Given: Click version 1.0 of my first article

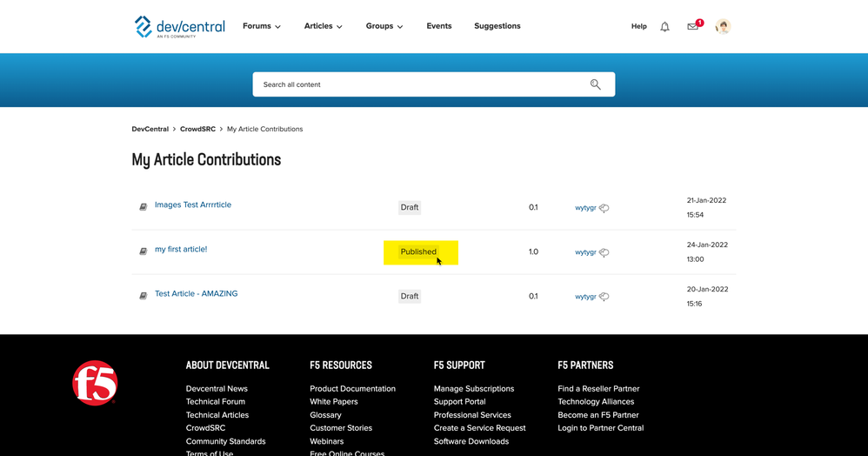Looking at the screenshot, I should tap(533, 251).
